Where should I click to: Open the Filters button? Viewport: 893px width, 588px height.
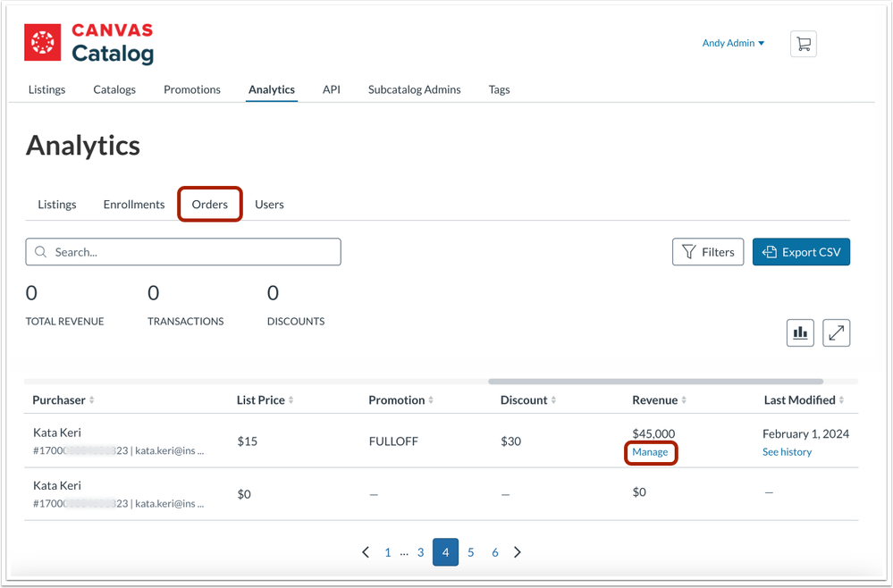click(708, 252)
